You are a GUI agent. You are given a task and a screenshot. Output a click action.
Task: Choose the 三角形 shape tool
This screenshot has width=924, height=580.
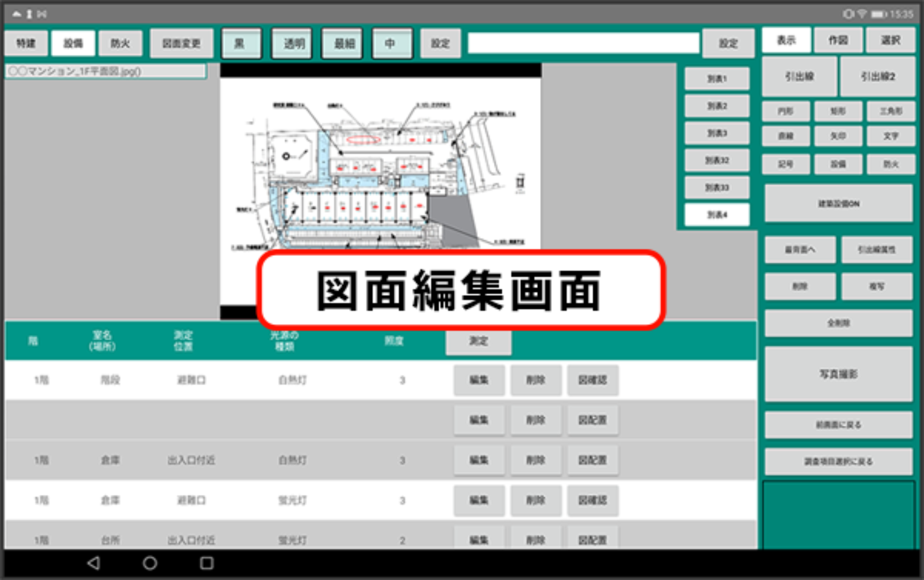[891, 111]
